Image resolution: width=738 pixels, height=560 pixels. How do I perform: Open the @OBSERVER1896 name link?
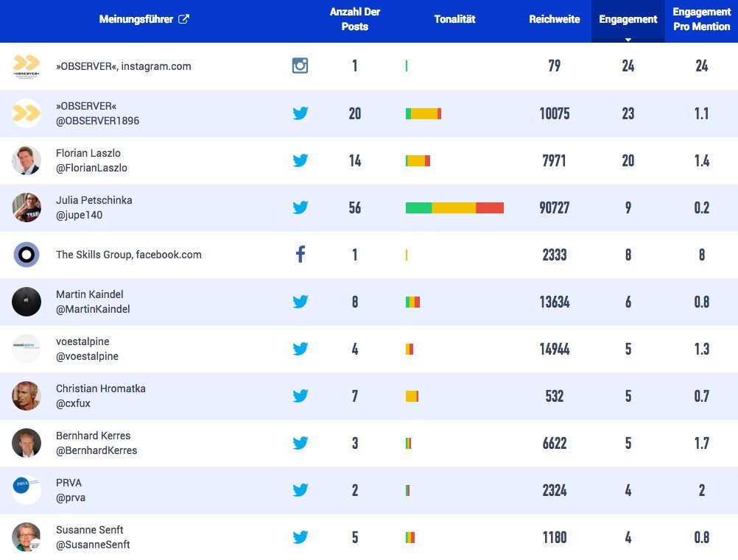pyautogui.click(x=97, y=121)
